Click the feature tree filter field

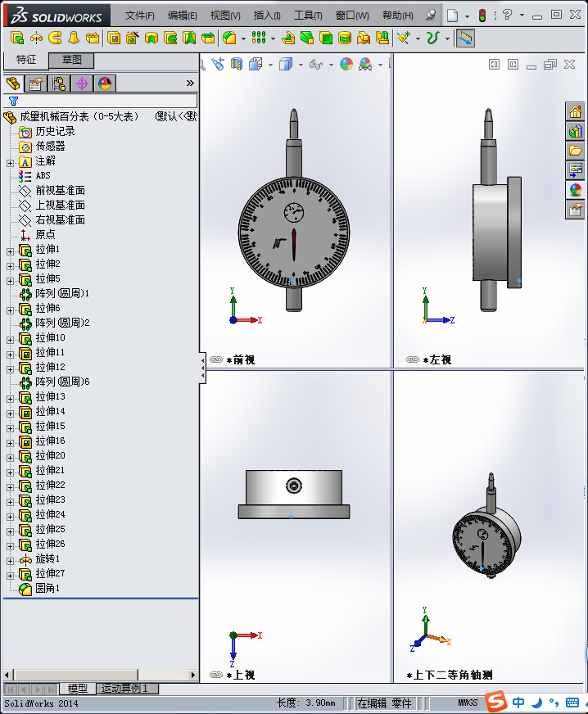100,101
